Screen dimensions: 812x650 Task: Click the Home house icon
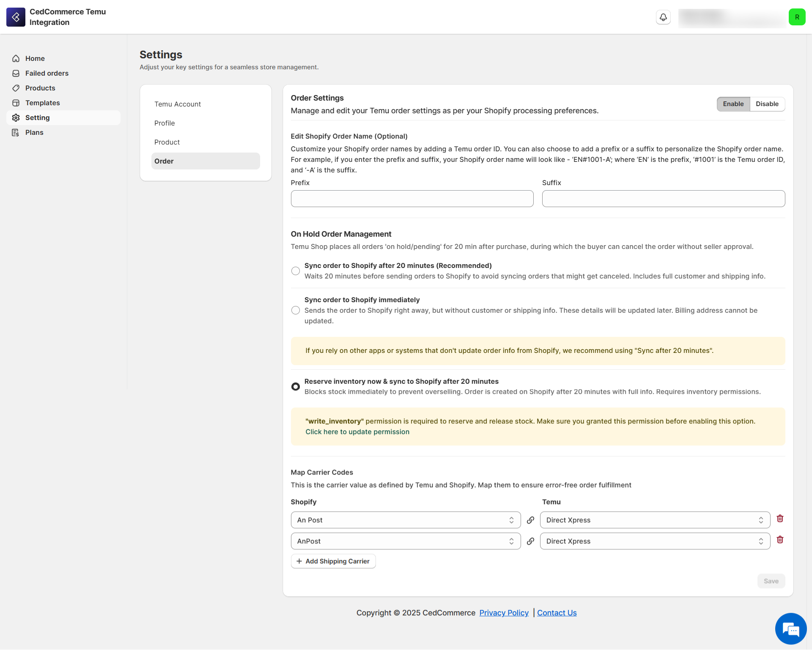click(16, 58)
